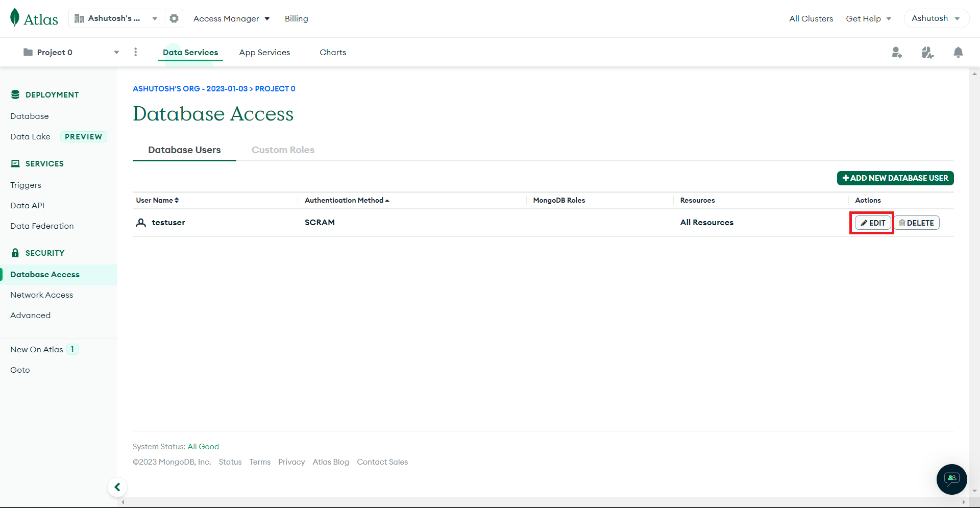This screenshot has width=980, height=508.
Task: Open the All Clusters link
Action: [x=811, y=18]
